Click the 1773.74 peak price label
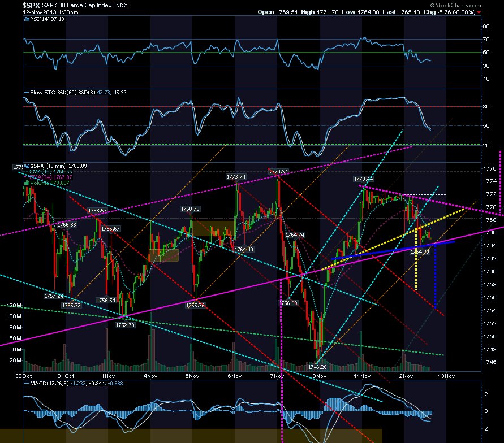Image resolution: width=504 pixels, height=443 pixels. click(x=236, y=177)
